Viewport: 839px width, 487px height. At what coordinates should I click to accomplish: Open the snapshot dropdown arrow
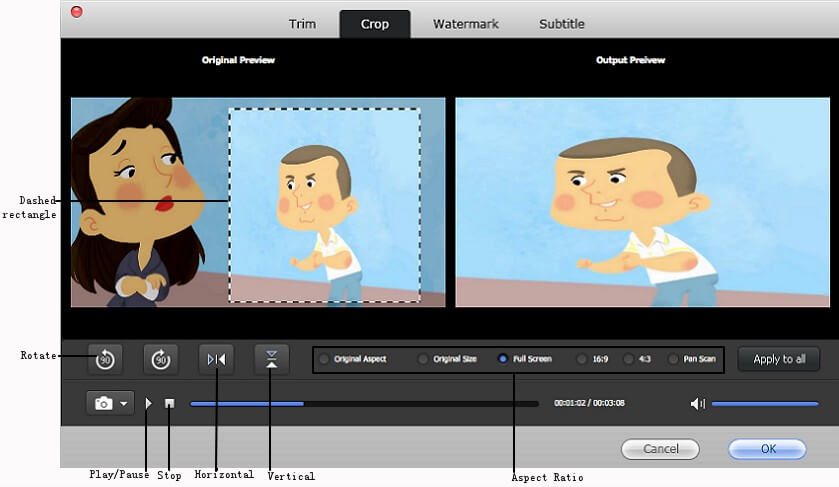coord(124,404)
